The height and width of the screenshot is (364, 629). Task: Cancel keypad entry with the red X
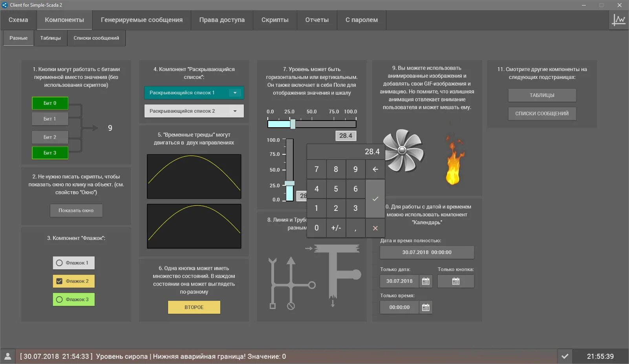point(375,228)
